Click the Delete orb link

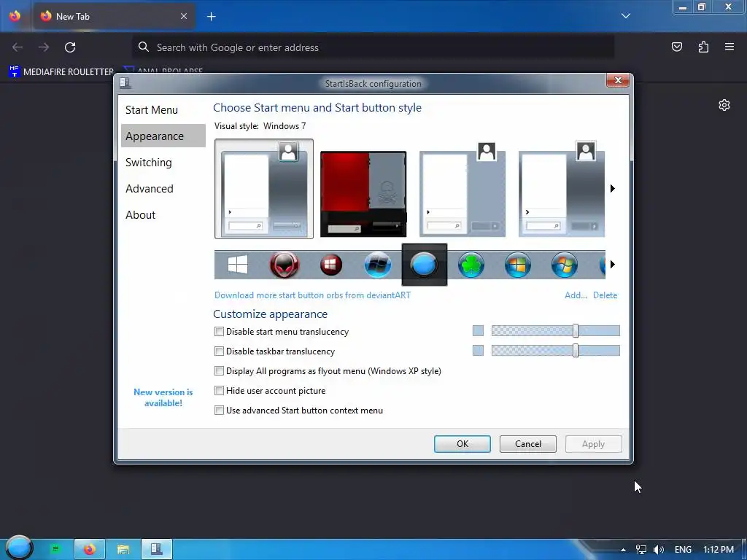[605, 295]
